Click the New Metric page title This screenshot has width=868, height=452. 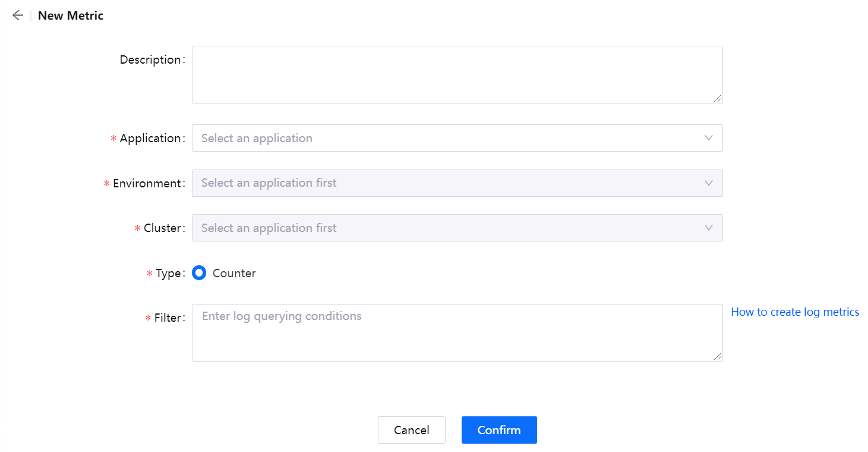pos(70,15)
